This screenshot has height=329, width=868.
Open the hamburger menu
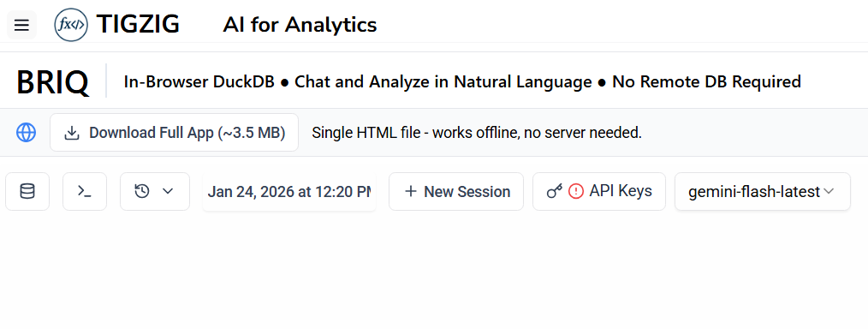pyautogui.click(x=21, y=25)
